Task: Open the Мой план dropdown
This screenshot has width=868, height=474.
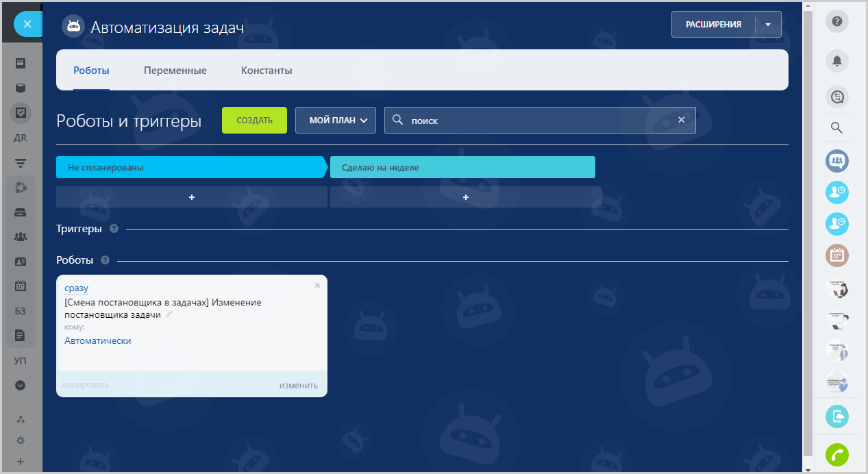Action: tap(336, 120)
